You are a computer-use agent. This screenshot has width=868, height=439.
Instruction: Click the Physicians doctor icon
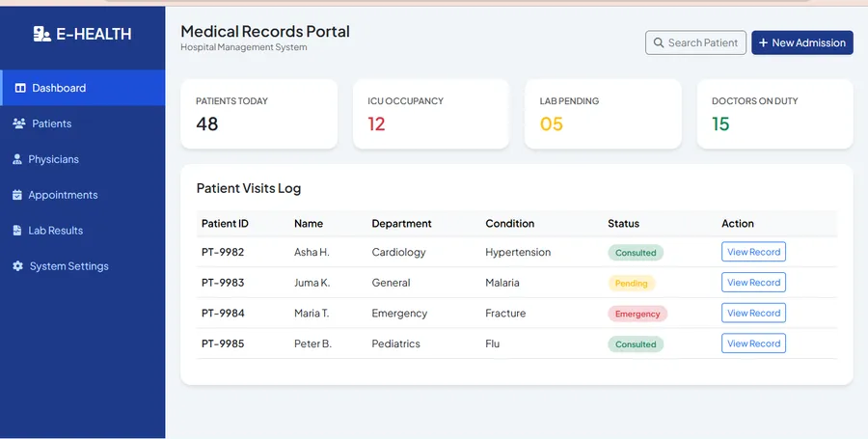point(17,159)
